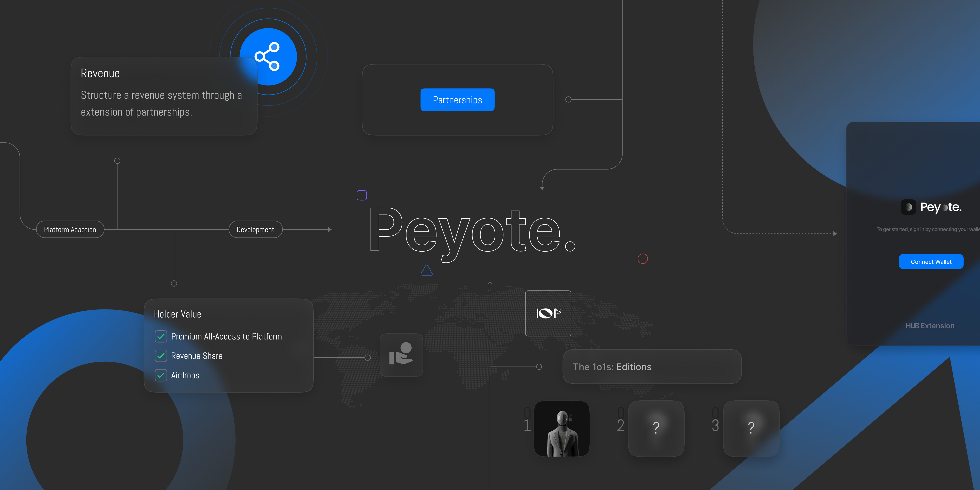Click the small purple rounded square
The height and width of the screenshot is (490, 980).
pos(361,195)
